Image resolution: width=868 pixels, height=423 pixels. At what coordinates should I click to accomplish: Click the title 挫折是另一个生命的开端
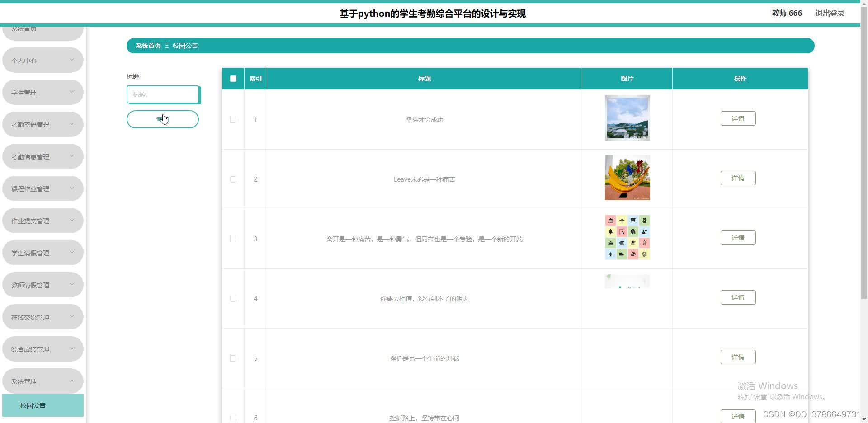425,358
